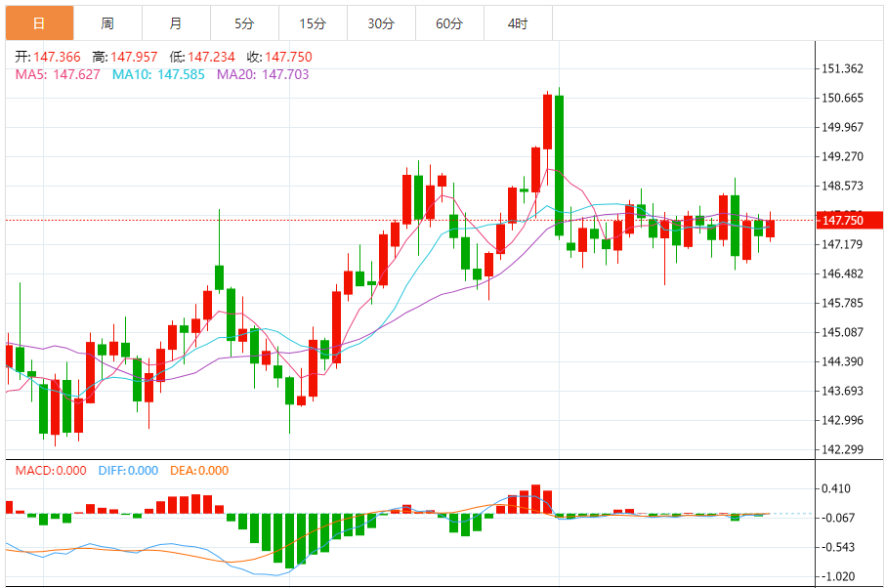886x588 pixels.
Task: Click the red 147.750 current price tag
Action: [849, 221]
